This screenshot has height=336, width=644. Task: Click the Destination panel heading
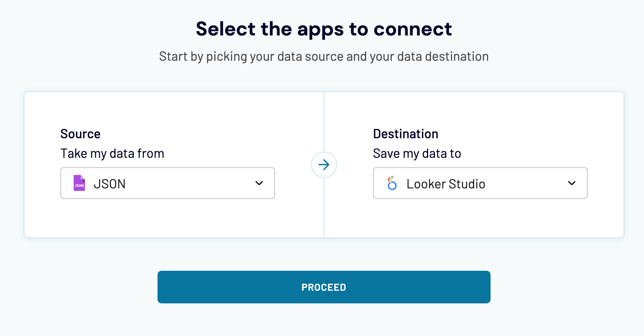tap(406, 134)
